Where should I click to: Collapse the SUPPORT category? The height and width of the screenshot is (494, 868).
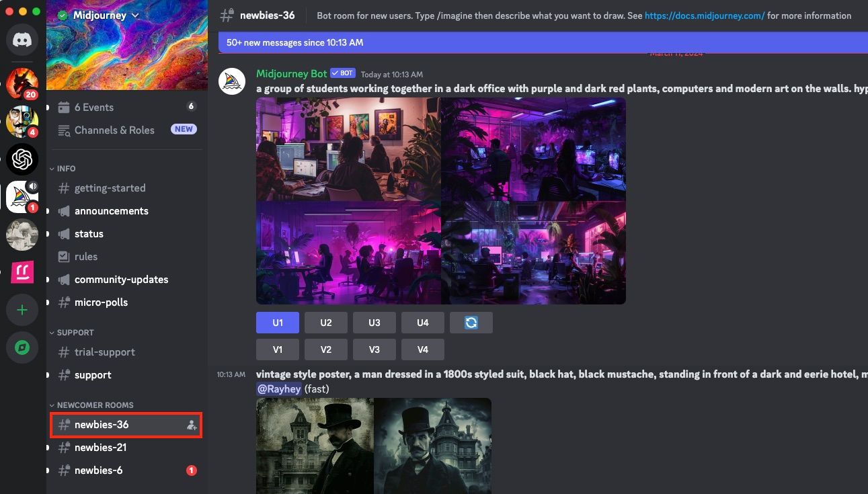[71, 333]
